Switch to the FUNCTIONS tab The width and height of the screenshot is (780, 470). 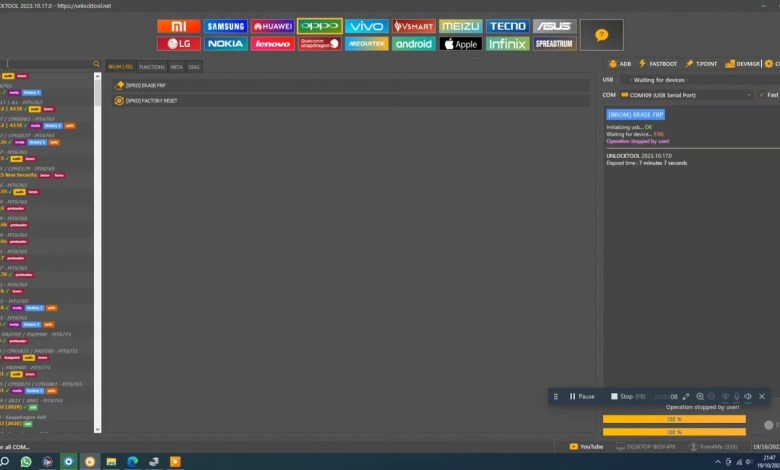[x=152, y=66]
